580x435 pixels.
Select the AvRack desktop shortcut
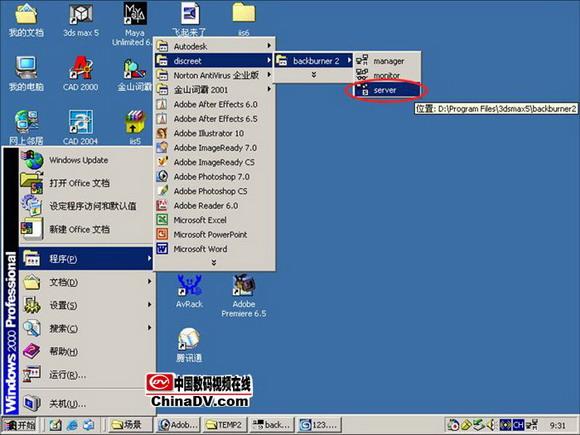click(x=189, y=291)
